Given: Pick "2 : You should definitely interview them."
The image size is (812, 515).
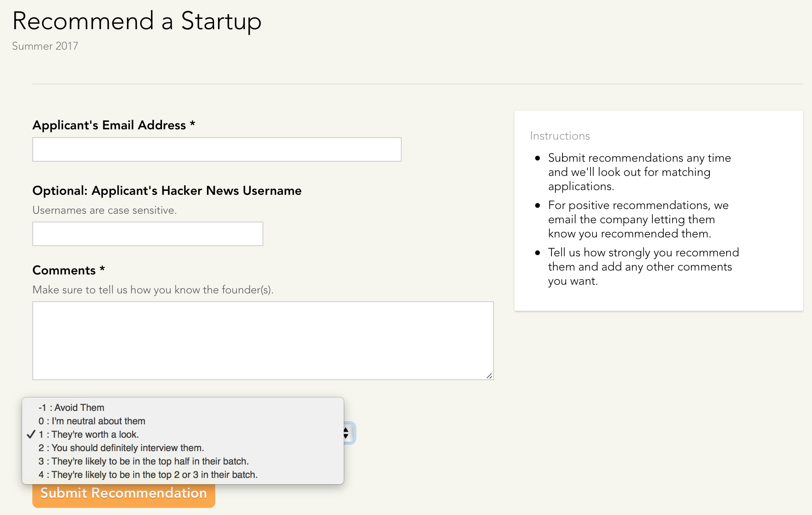Looking at the screenshot, I should pyautogui.click(x=121, y=448).
